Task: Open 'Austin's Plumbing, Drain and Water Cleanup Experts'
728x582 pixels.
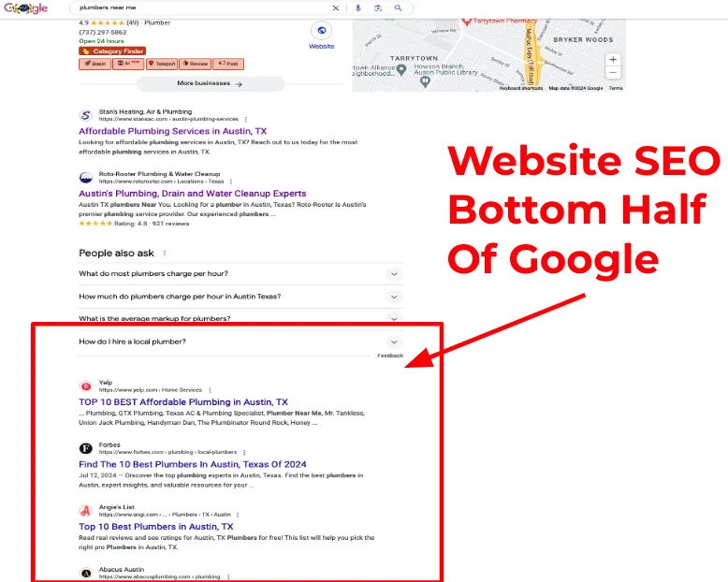Action: click(x=192, y=194)
